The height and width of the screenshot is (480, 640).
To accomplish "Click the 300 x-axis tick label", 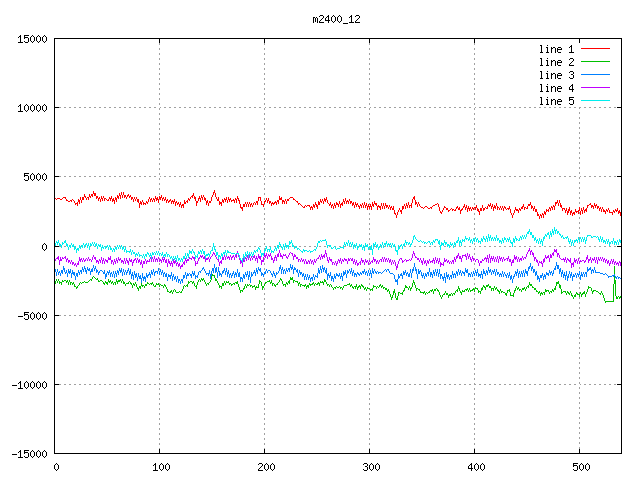I will (x=370, y=467).
